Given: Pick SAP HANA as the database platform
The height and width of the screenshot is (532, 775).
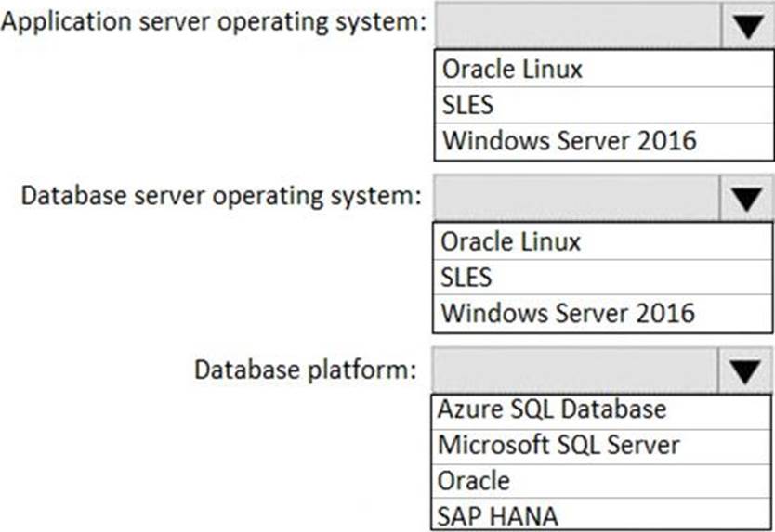Looking at the screenshot, I should coord(601,513).
